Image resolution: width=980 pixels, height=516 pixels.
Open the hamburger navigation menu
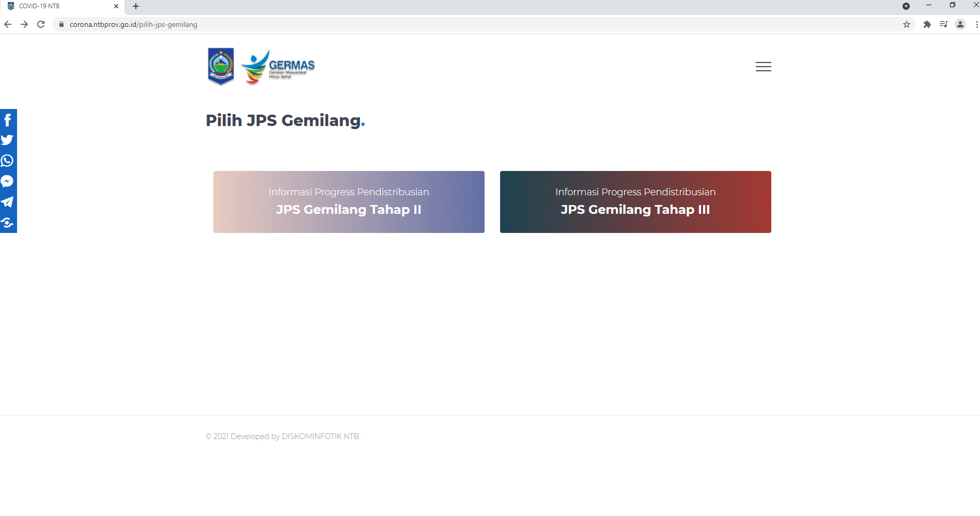tap(763, 67)
